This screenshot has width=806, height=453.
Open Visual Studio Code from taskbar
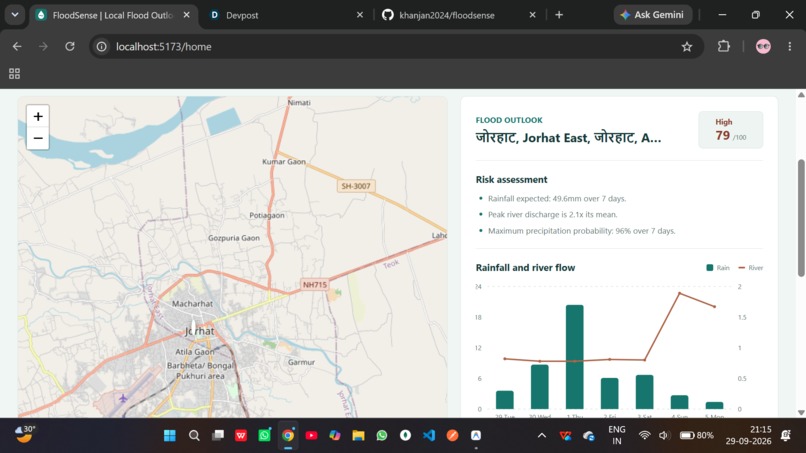pos(429,436)
